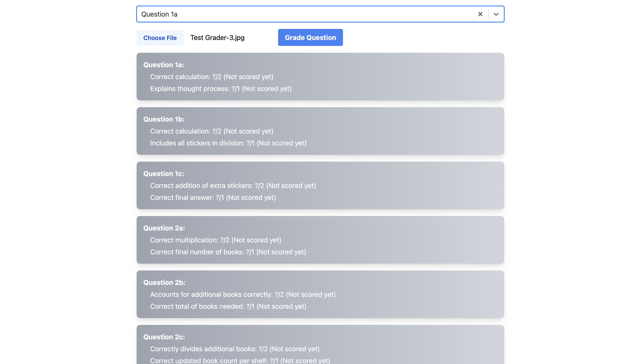The height and width of the screenshot is (364, 640).
Task: Click Accounts for additional books correctly line
Action: 243,294
